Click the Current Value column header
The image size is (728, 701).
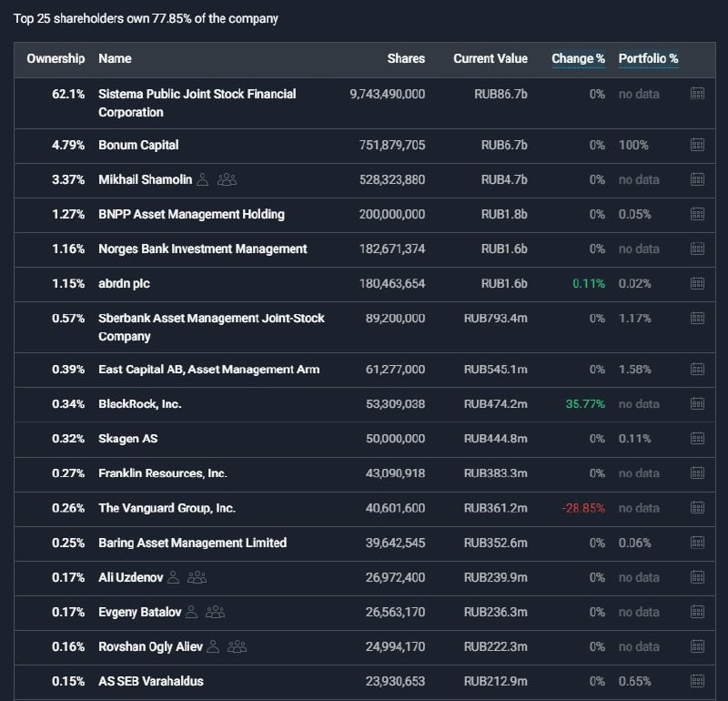tap(490, 58)
